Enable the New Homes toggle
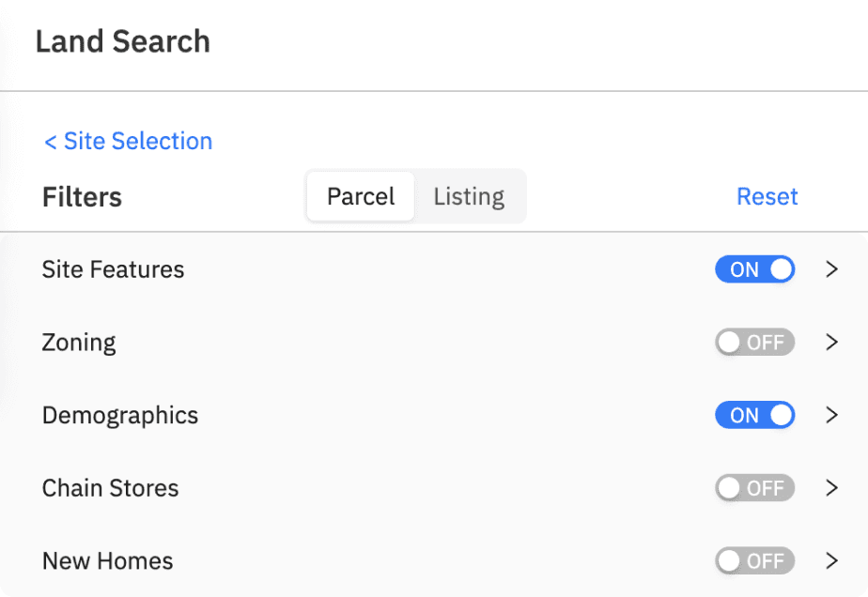 (x=754, y=561)
